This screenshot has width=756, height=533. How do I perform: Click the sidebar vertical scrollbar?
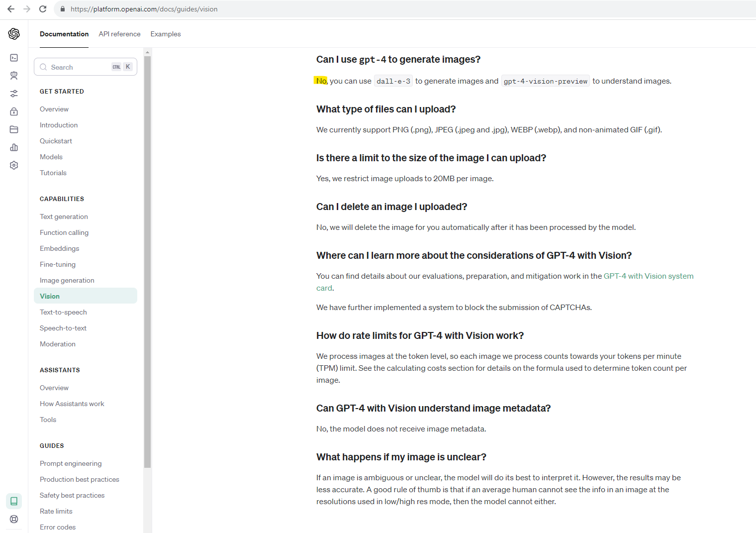[147, 262]
